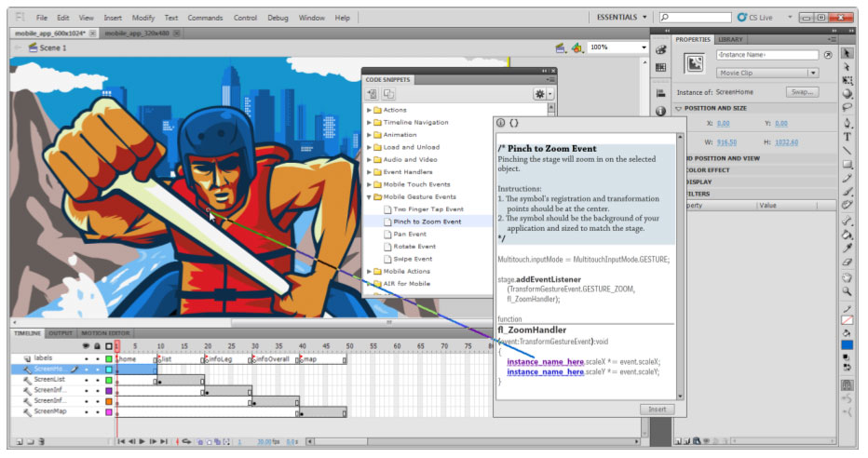This screenshot has width=868, height=458.
Task: Click the Copy to Clipboard snippet icon
Action: 387,94
